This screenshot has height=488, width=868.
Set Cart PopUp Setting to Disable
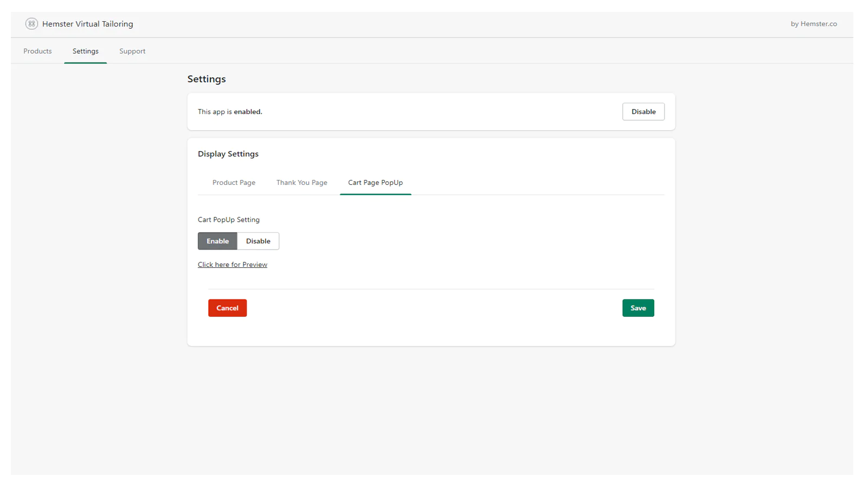(x=258, y=241)
